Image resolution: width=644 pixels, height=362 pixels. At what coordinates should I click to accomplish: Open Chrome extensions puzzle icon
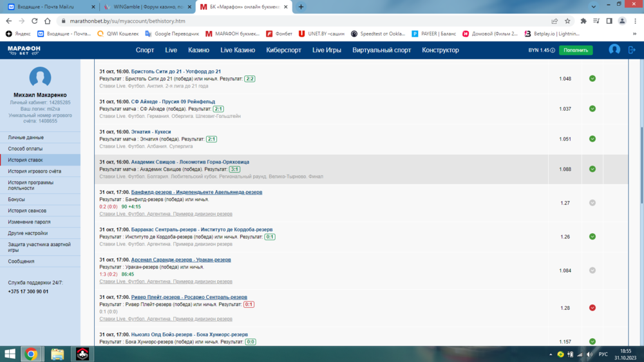583,21
